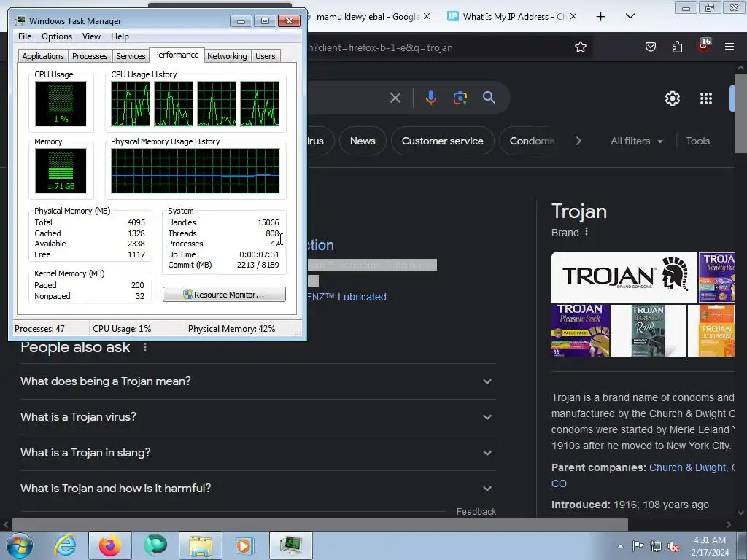Show hidden system tray icons arrow
This screenshot has height=560, width=747.
point(620,546)
